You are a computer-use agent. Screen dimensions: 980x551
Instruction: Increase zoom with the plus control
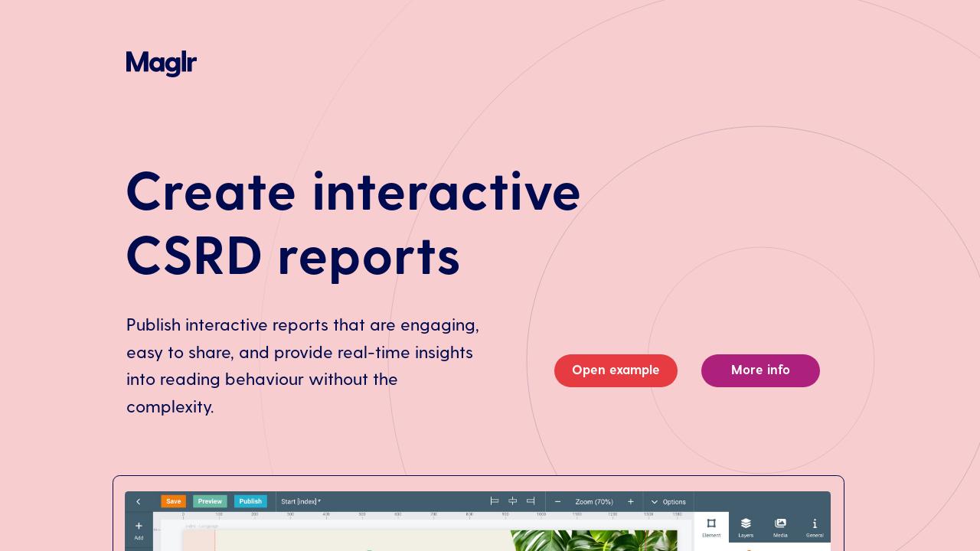coord(630,501)
